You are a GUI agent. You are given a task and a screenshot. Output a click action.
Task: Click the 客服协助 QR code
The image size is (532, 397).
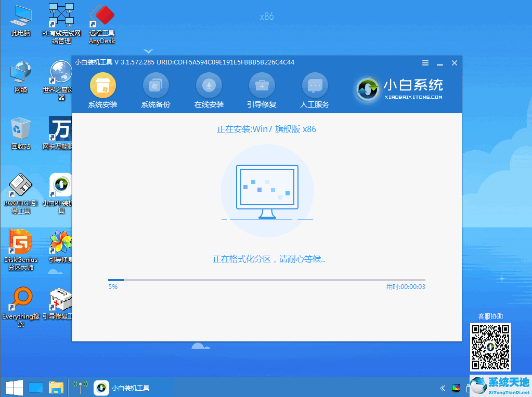[x=489, y=347]
